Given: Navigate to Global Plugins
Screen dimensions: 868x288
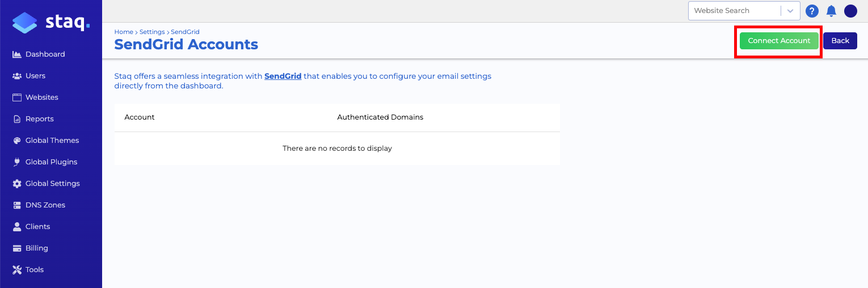Looking at the screenshot, I should pos(51,162).
